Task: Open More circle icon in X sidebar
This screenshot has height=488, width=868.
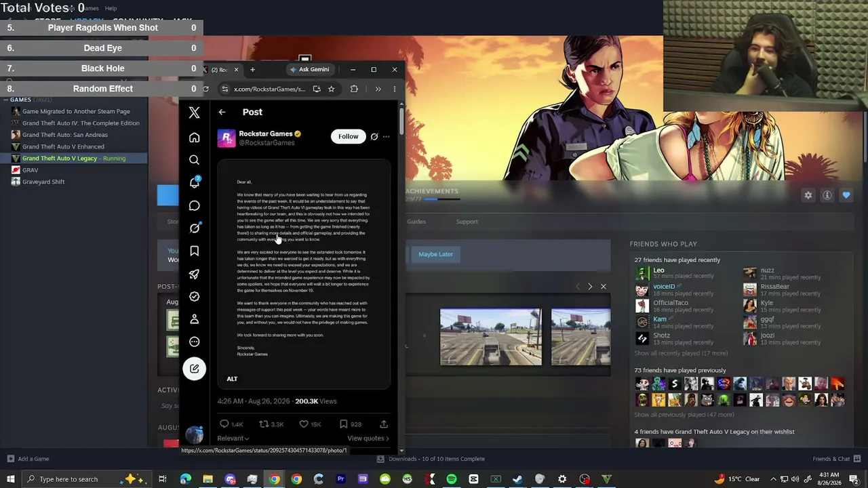Action: click(194, 342)
